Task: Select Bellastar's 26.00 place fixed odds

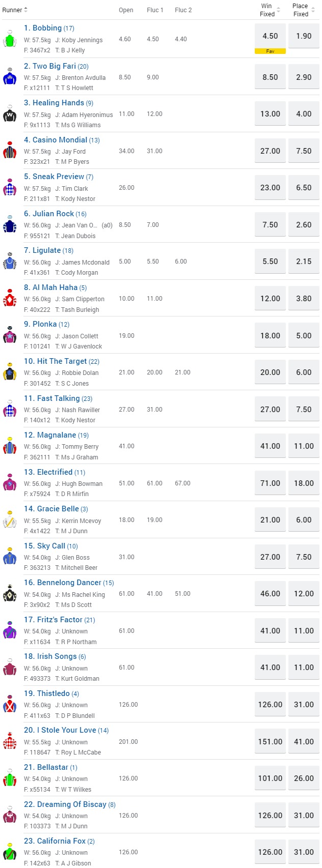Action: click(304, 778)
